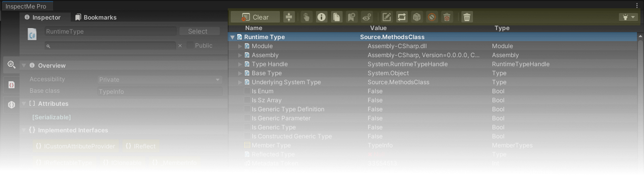This screenshot has width=644, height=195.
Task: Click the Module row type icon
Action: coord(247,46)
